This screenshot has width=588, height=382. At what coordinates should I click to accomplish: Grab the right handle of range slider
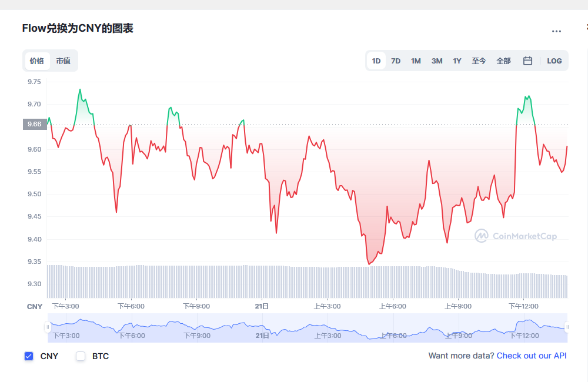tap(567, 327)
